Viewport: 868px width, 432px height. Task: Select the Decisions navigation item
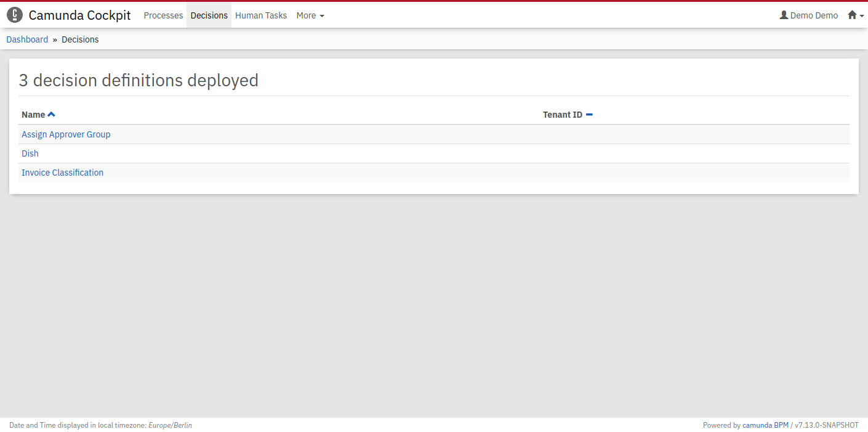(x=209, y=15)
